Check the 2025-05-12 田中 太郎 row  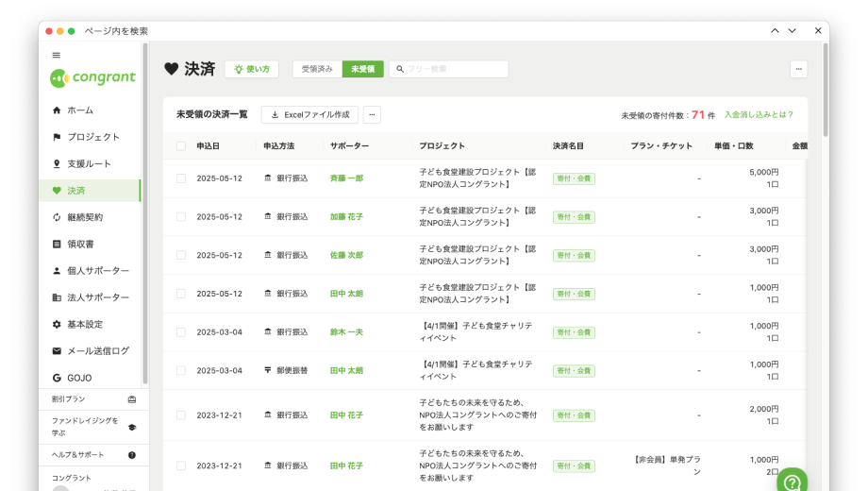181,294
